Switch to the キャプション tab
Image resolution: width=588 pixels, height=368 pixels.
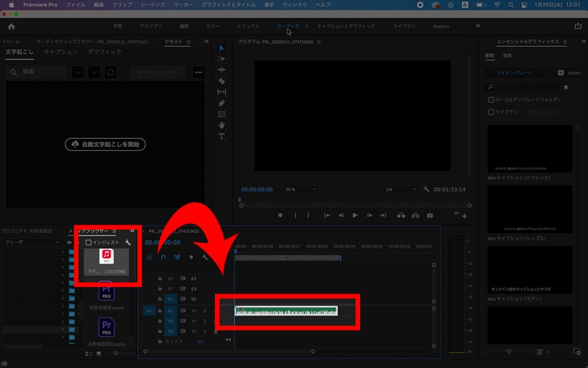tap(61, 52)
